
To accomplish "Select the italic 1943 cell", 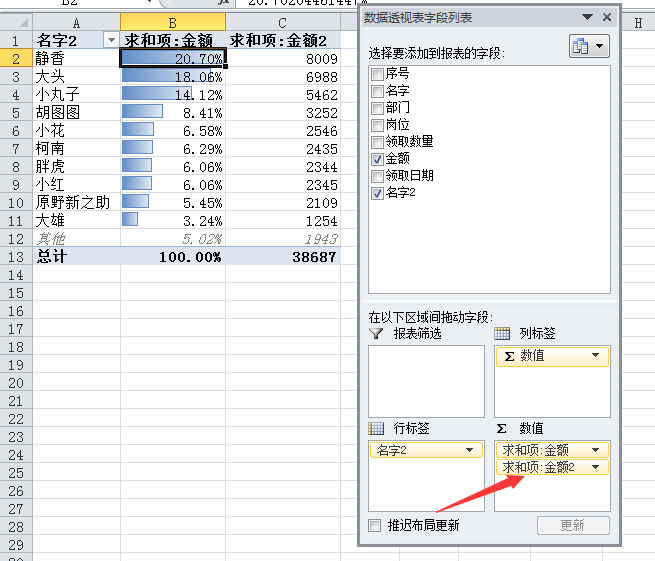I will click(x=283, y=238).
